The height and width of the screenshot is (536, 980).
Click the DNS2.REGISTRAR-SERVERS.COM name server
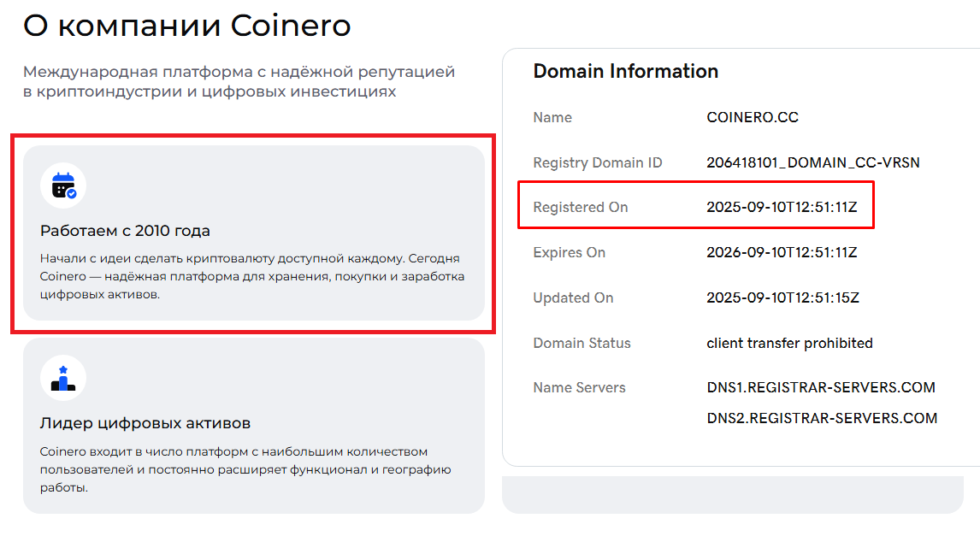point(822,418)
